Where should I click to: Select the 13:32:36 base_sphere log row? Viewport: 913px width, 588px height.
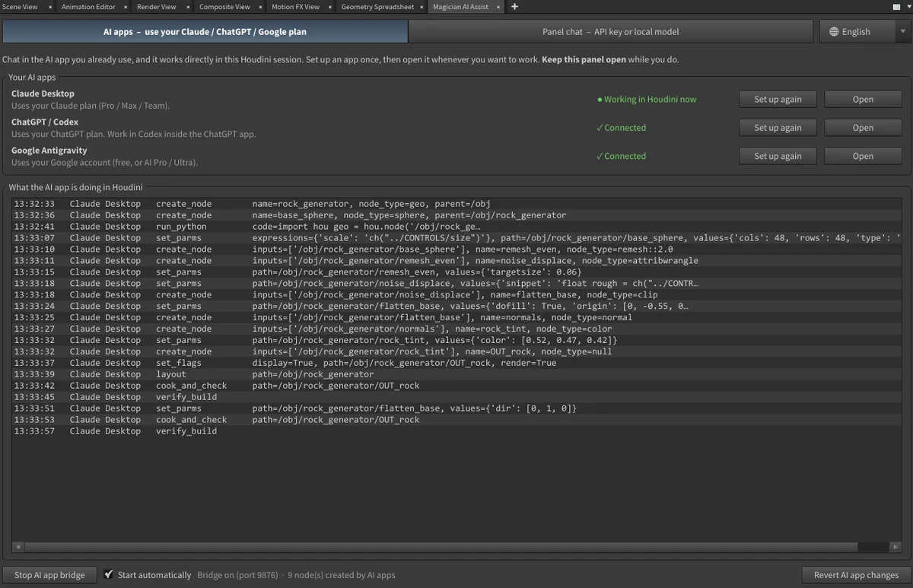pos(456,215)
